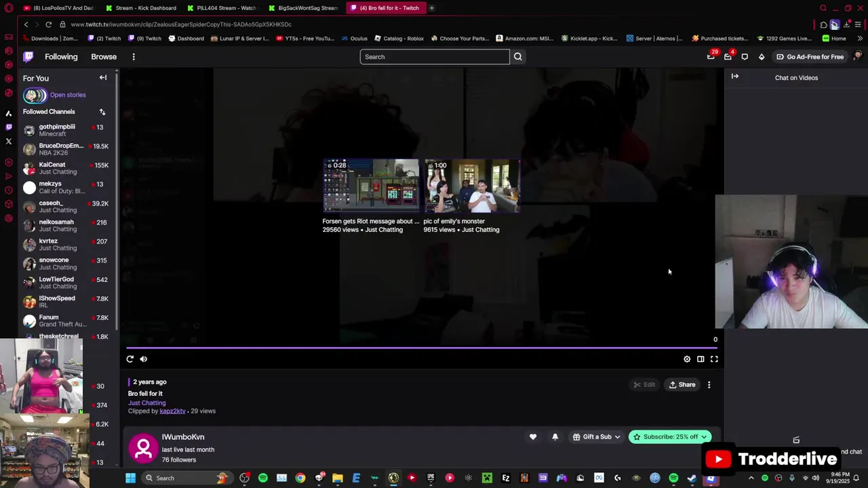Open the Twitch more options menu
Screen dimensions: 868x488
click(134, 57)
